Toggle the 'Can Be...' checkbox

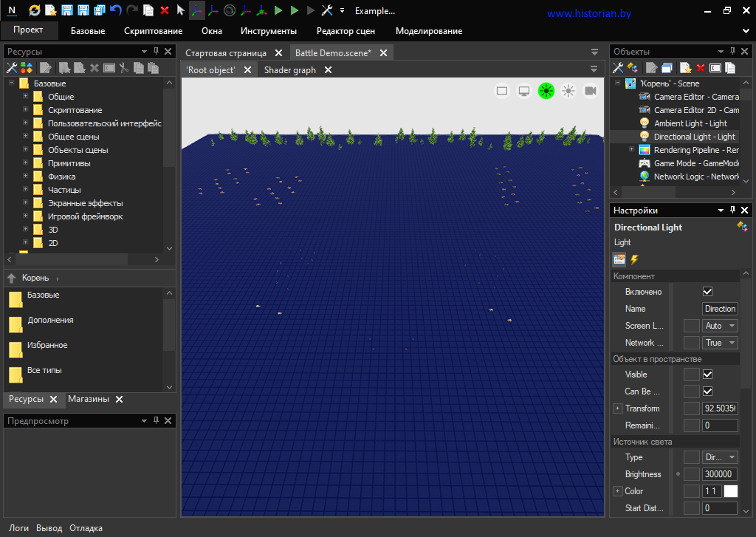tap(707, 391)
